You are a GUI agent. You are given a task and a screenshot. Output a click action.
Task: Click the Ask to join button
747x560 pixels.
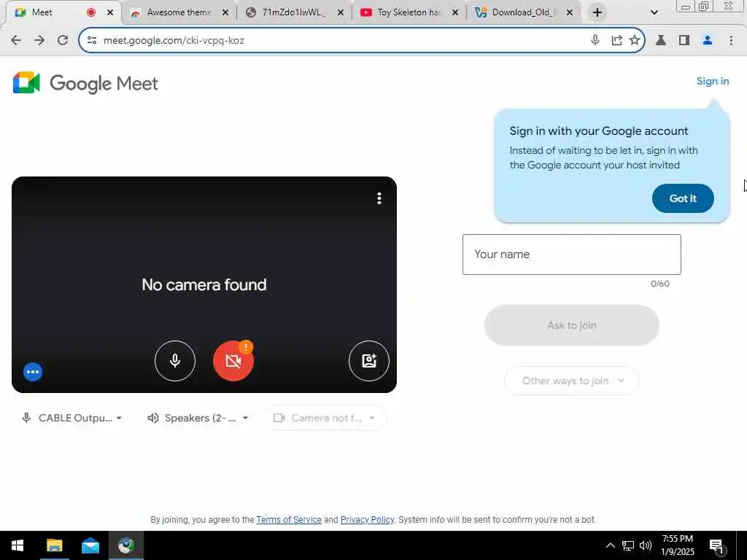point(572,325)
